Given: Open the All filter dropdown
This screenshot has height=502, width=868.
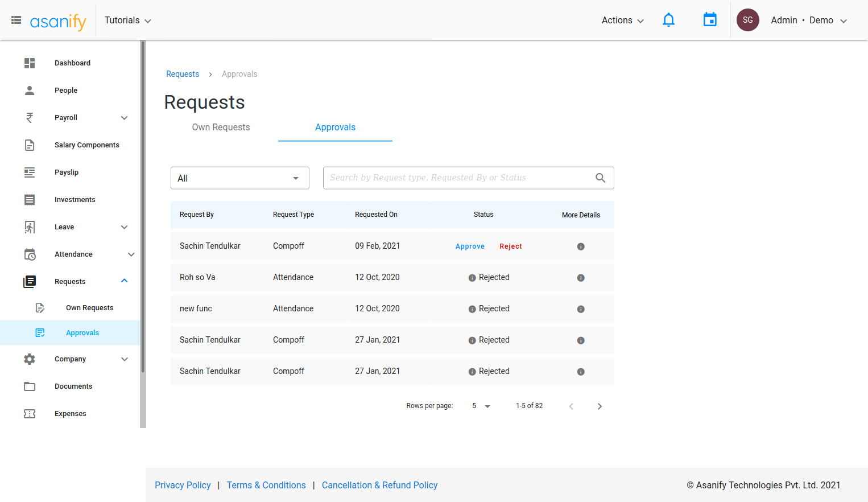Looking at the screenshot, I should pos(239,178).
